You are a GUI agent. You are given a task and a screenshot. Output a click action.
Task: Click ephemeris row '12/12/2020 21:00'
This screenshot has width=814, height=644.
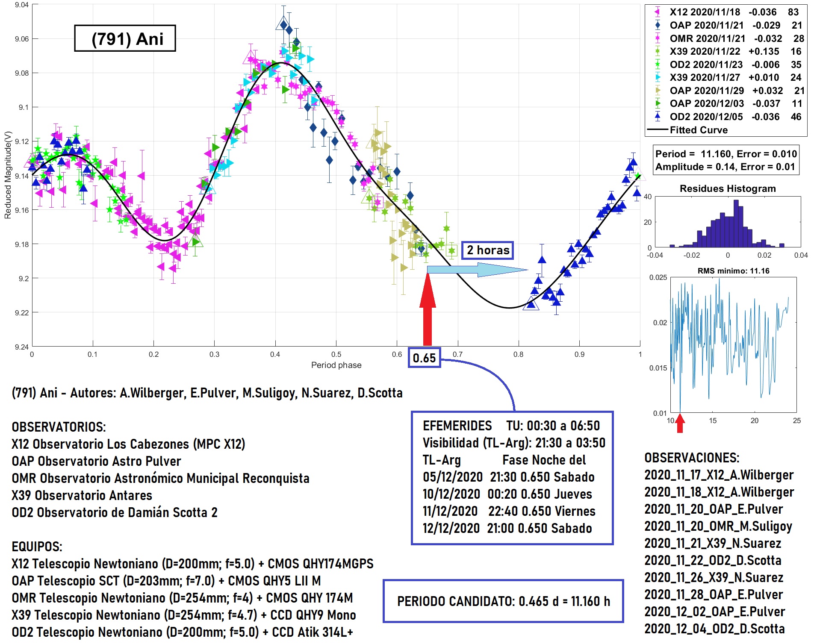coord(507,528)
